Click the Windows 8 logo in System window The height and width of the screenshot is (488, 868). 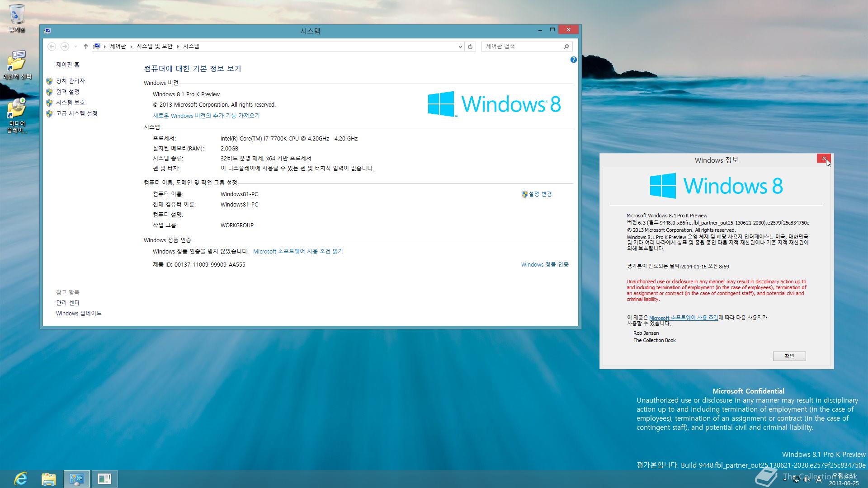[494, 104]
